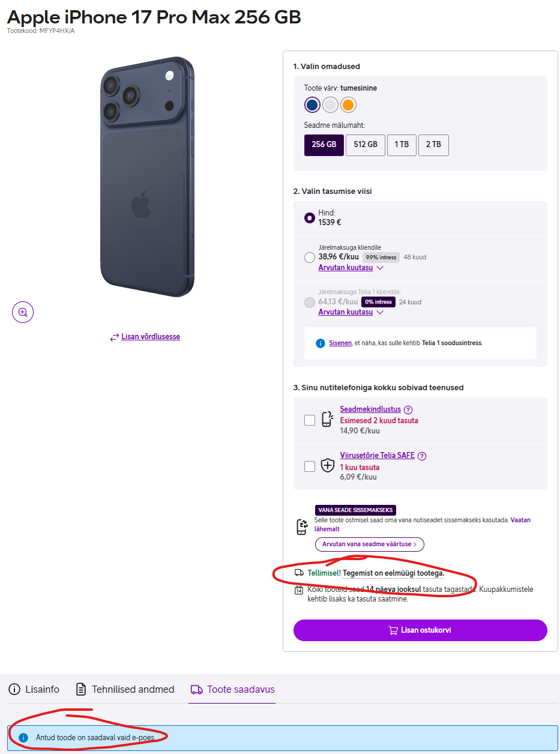The image size is (560, 754).
Task: Click the help icon next to Seadmekindlustus
Action: pos(408,410)
